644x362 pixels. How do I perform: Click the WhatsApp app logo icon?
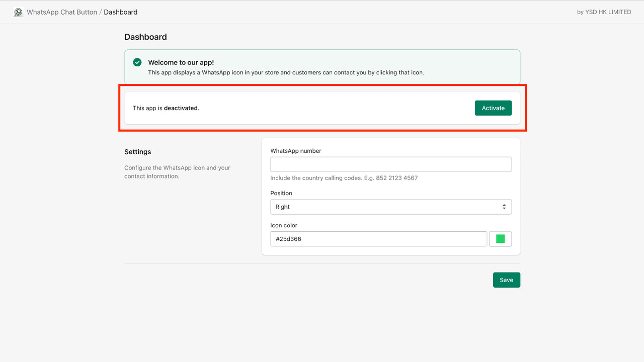pyautogui.click(x=18, y=12)
